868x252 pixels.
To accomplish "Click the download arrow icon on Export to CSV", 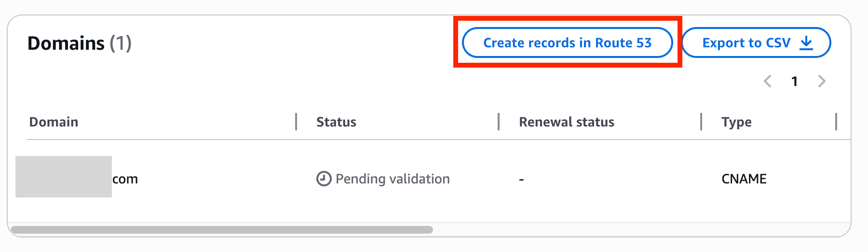I will pos(806,43).
